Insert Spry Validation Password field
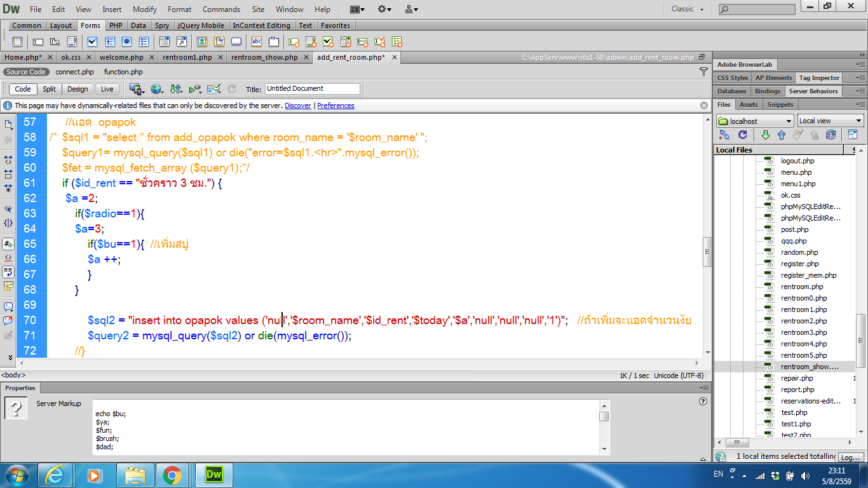868x488 pixels. [363, 42]
